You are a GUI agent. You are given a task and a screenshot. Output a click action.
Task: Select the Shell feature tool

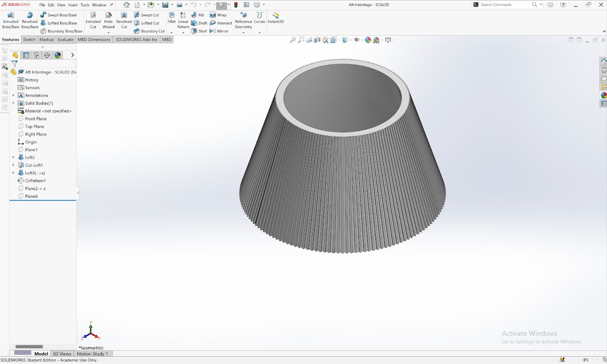tap(199, 31)
